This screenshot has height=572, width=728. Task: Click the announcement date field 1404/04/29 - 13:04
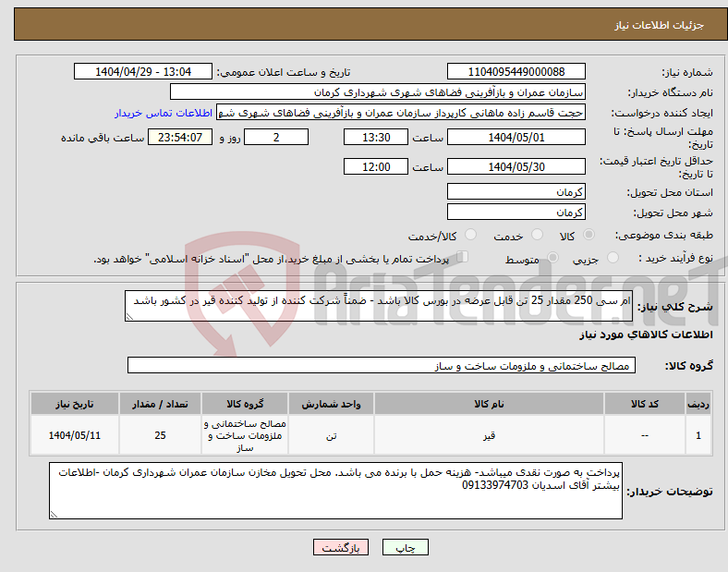143,72
